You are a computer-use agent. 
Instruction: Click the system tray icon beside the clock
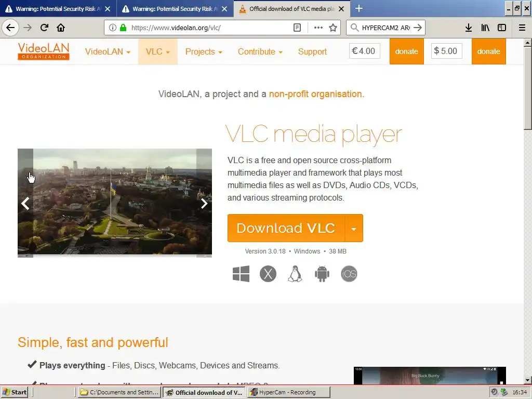(x=504, y=392)
